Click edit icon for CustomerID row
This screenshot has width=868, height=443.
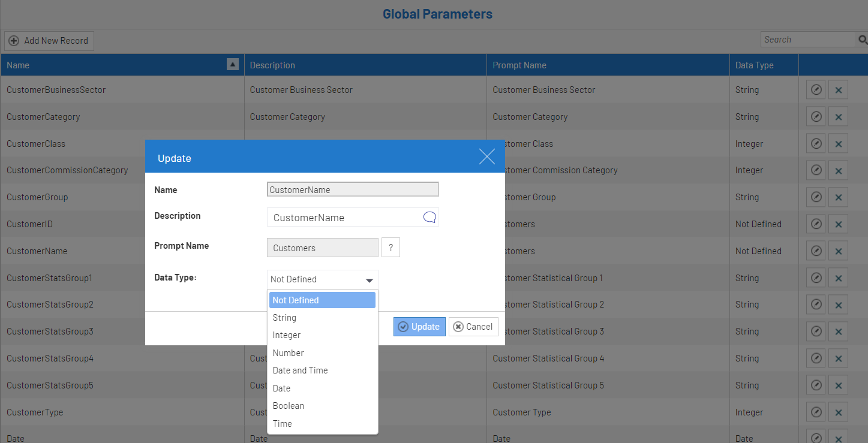pos(816,224)
